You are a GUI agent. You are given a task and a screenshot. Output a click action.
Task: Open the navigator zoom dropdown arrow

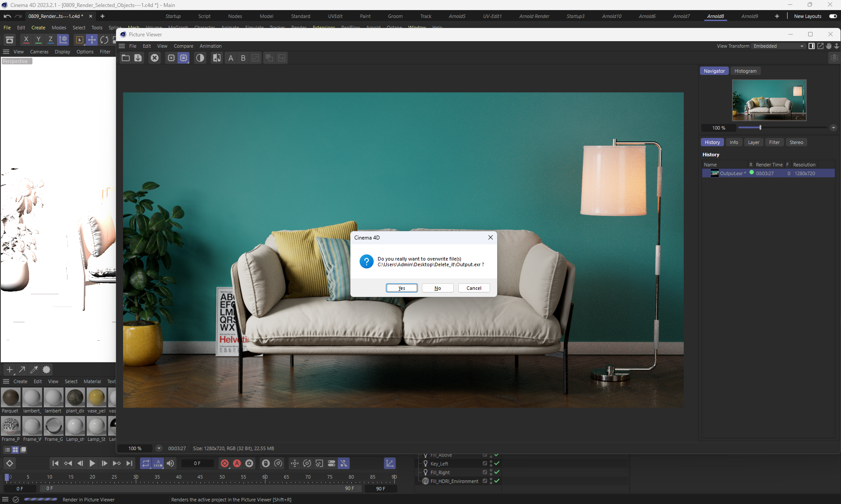click(x=833, y=128)
